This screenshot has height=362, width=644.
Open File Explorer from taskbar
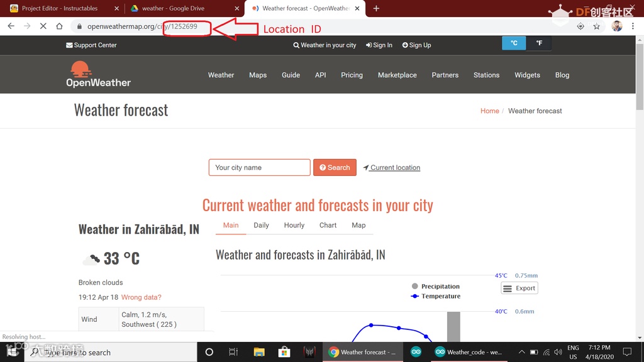(258, 352)
